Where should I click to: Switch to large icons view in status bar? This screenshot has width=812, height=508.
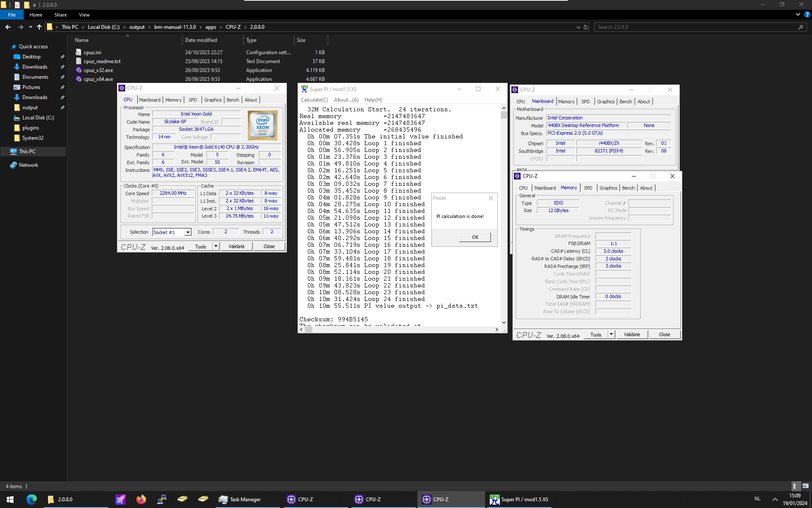(805, 486)
